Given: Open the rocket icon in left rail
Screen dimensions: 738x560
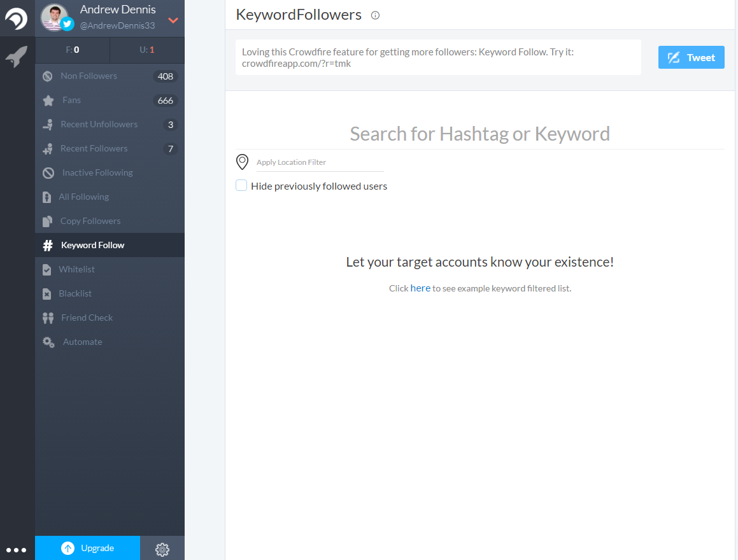Looking at the screenshot, I should (x=17, y=57).
